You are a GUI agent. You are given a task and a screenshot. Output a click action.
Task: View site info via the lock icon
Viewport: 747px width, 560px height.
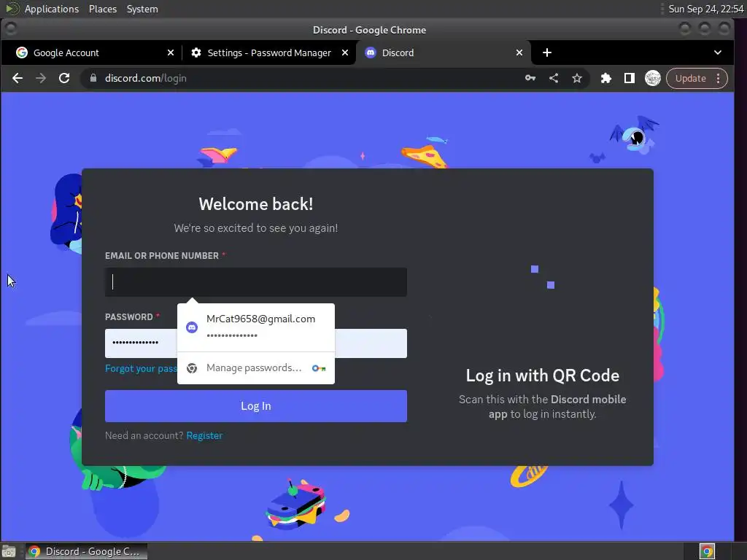(x=93, y=78)
